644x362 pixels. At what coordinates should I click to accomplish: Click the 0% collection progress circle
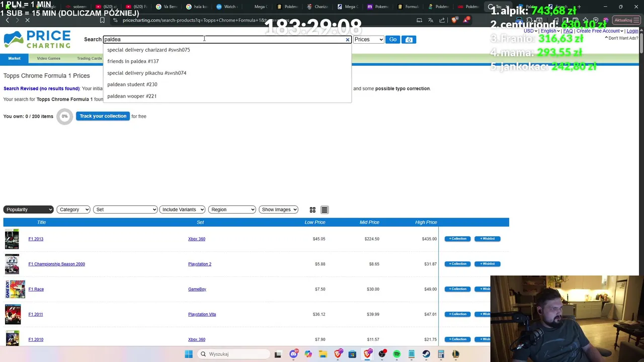pyautogui.click(x=64, y=117)
